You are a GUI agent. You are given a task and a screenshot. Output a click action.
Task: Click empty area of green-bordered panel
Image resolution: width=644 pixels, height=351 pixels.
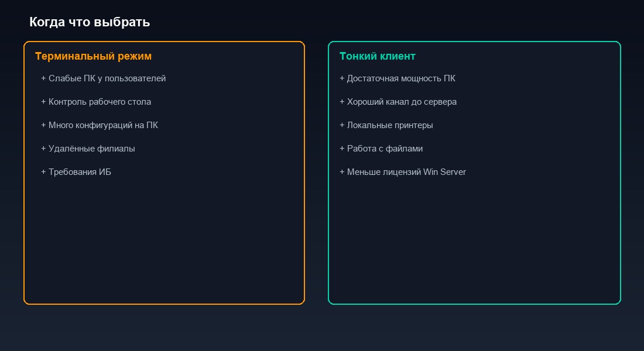point(474,246)
